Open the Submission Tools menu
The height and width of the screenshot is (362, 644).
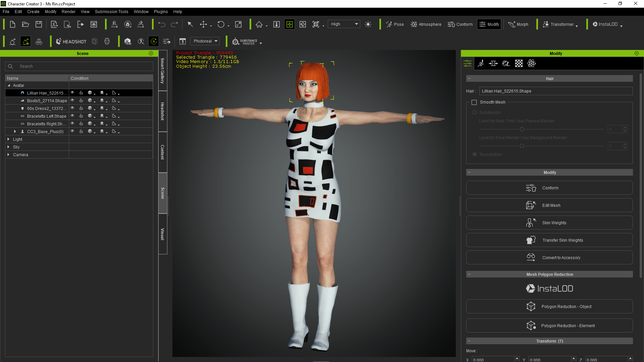tap(111, 12)
